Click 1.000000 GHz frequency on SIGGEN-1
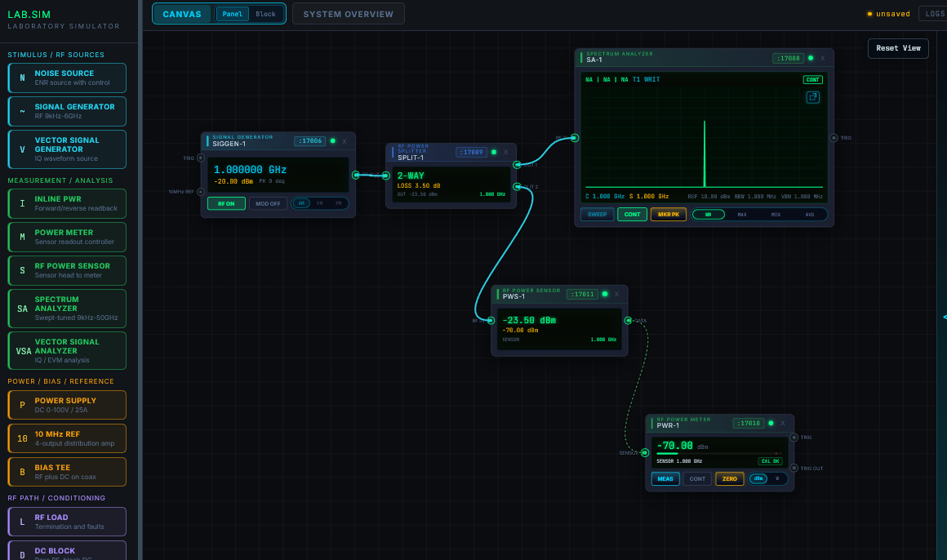947x560 pixels. tap(250, 170)
